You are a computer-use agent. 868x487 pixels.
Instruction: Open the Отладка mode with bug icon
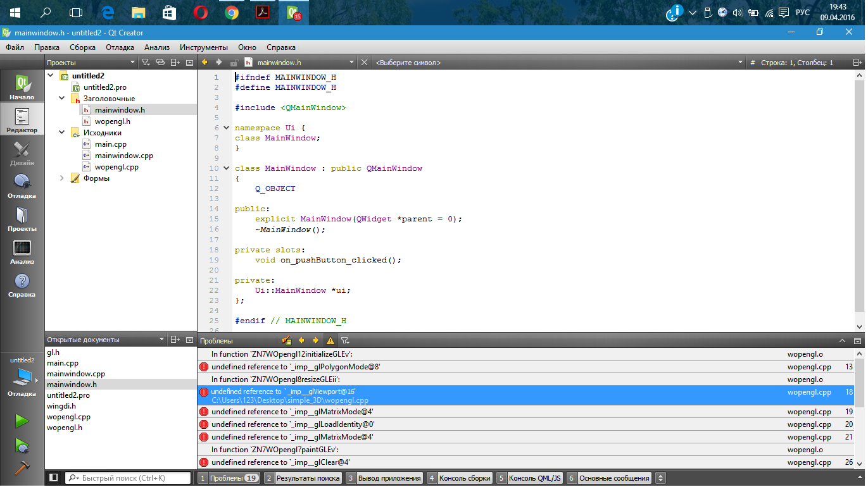click(22, 186)
